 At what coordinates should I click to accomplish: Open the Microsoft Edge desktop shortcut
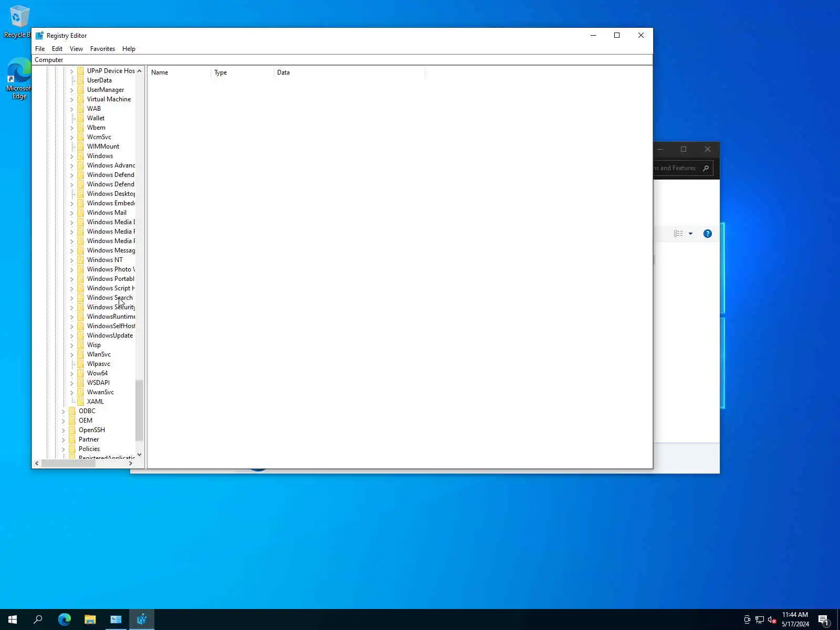tap(19, 78)
